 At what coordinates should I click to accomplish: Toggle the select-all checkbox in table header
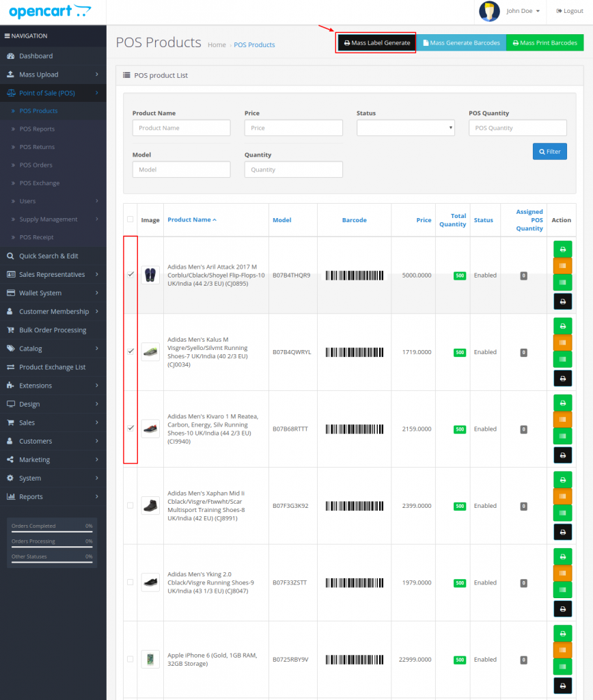130,219
